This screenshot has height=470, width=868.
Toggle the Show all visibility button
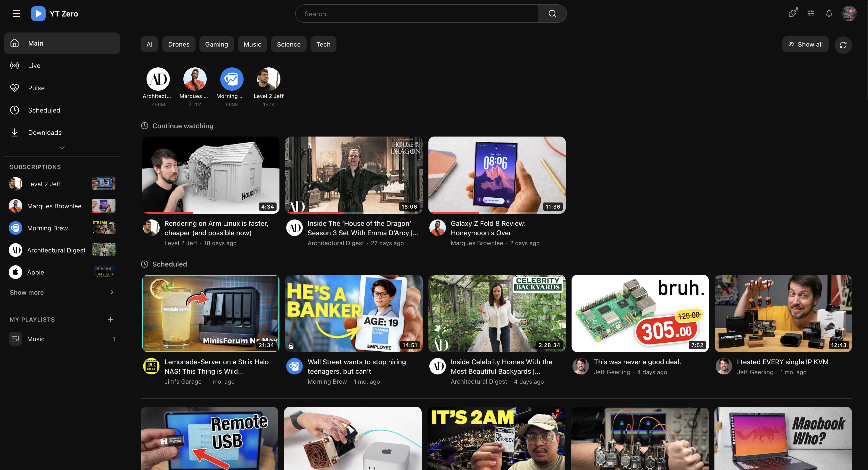[x=805, y=44]
